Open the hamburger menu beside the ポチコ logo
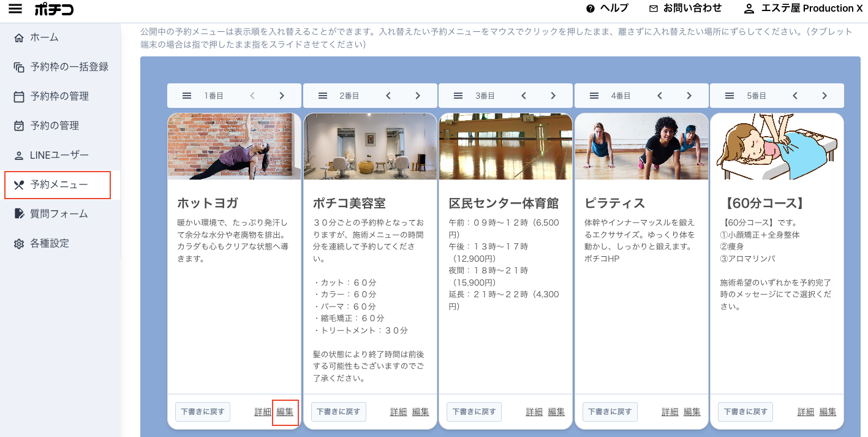Screen dimensions: 868x437 pyautogui.click(x=15, y=9)
